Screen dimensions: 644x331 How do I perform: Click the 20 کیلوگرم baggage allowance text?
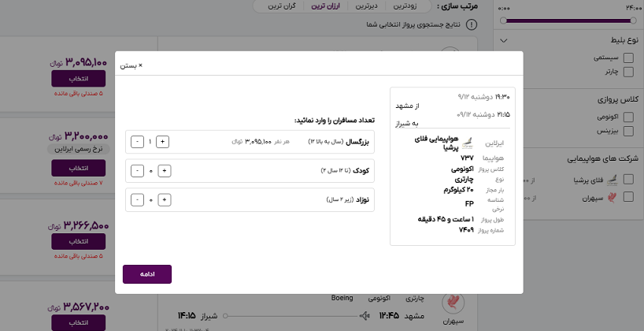458,190
